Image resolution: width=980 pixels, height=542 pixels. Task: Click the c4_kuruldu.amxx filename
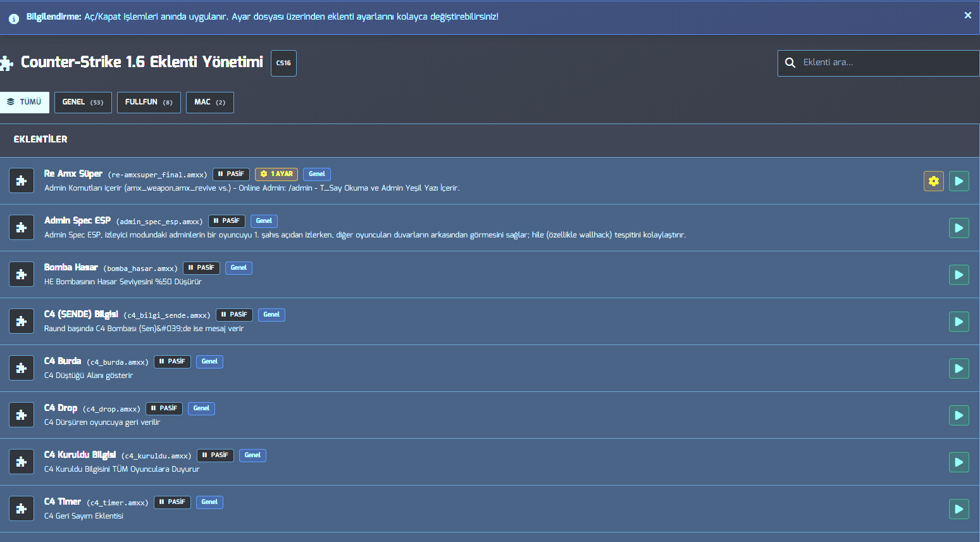coord(156,456)
